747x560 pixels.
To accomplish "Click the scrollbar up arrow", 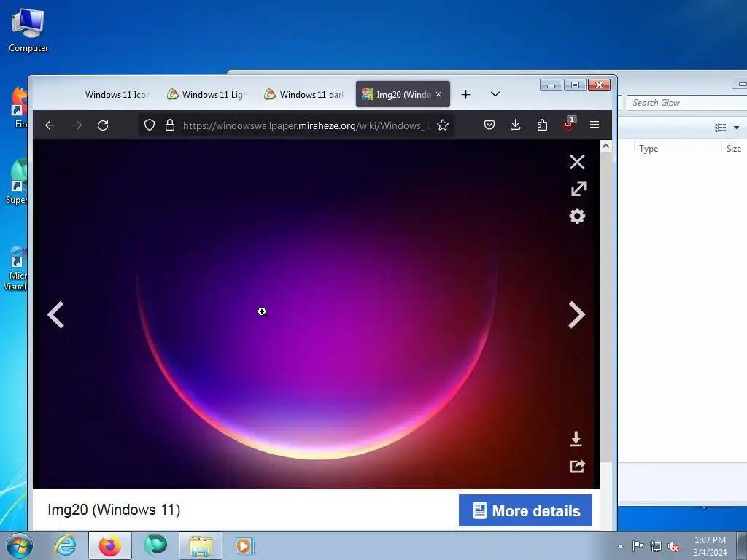I will (605, 146).
